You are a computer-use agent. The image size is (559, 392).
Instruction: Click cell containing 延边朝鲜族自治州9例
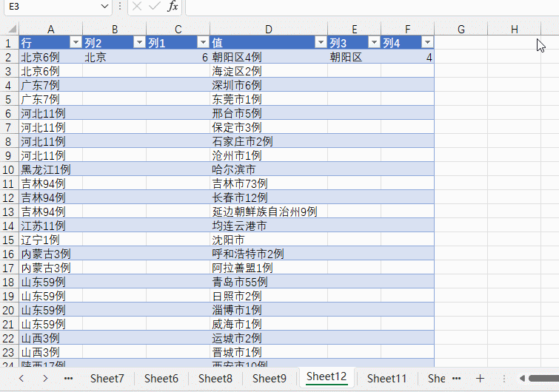tap(269, 212)
